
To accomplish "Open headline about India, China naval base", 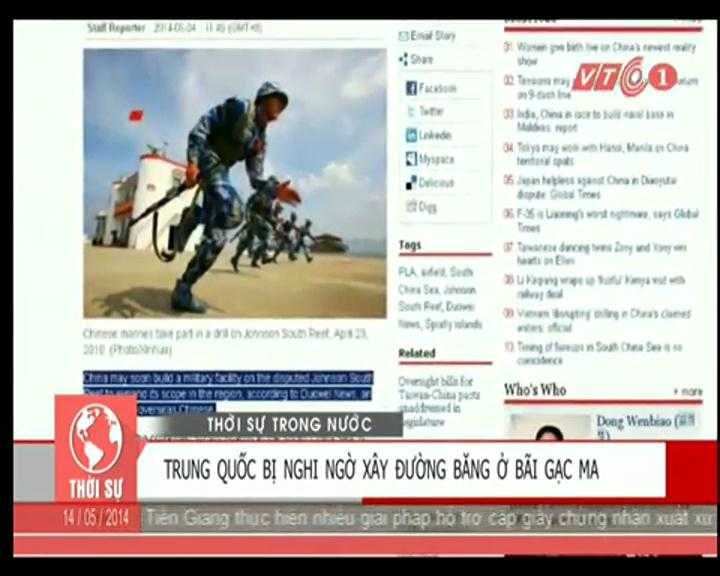I will click(595, 121).
